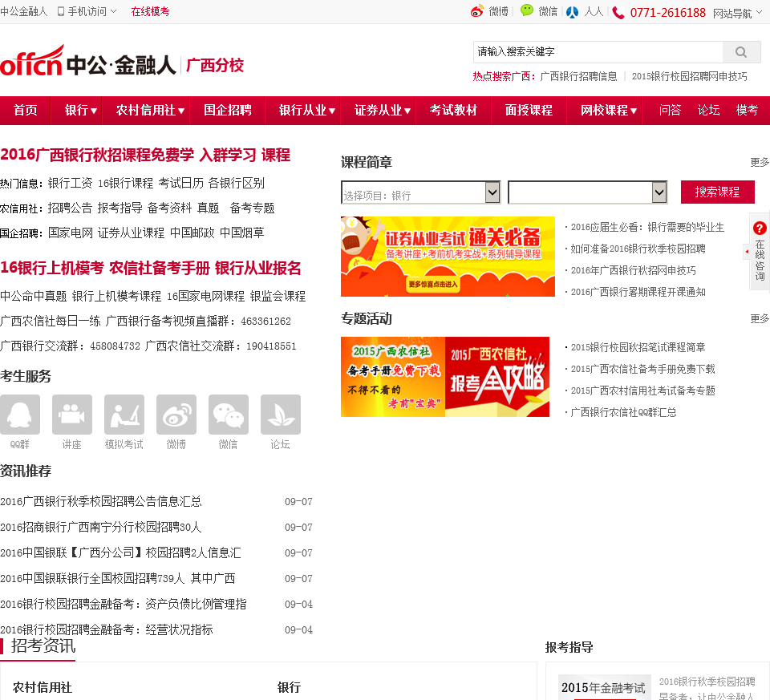The width and height of the screenshot is (770, 700).
Task: Click into the 请输入搜索关键字 search field
Action: 598,52
